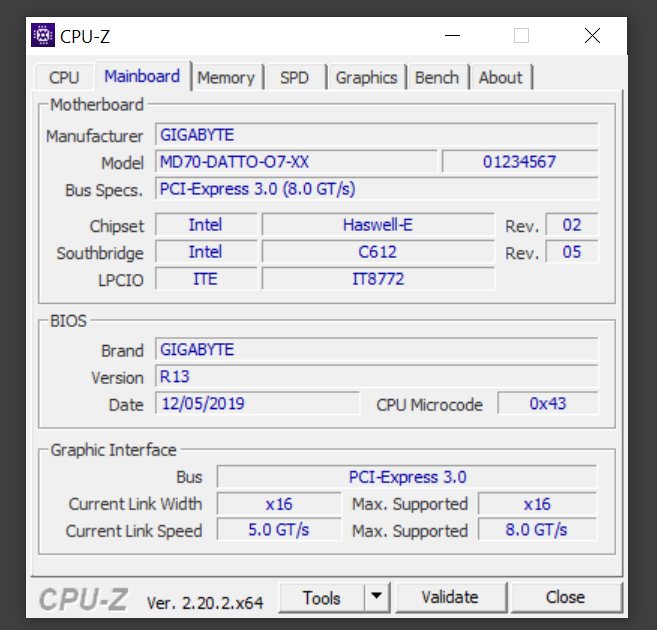The height and width of the screenshot is (630, 657).
Task: Click the LPCIO vendor ITE
Action: tap(206, 279)
